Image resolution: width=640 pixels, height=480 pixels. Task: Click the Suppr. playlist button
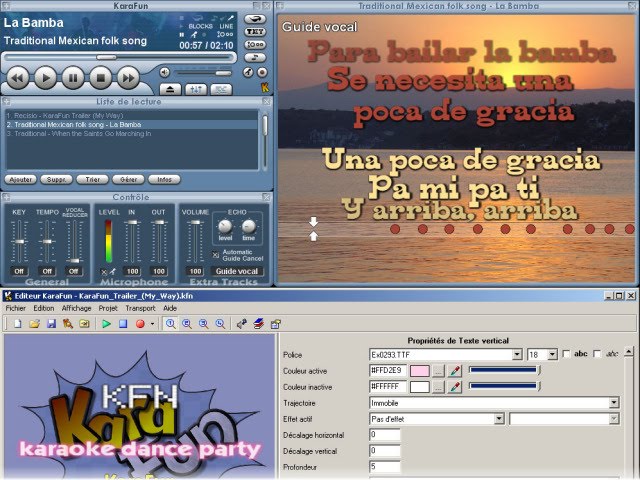click(56, 180)
